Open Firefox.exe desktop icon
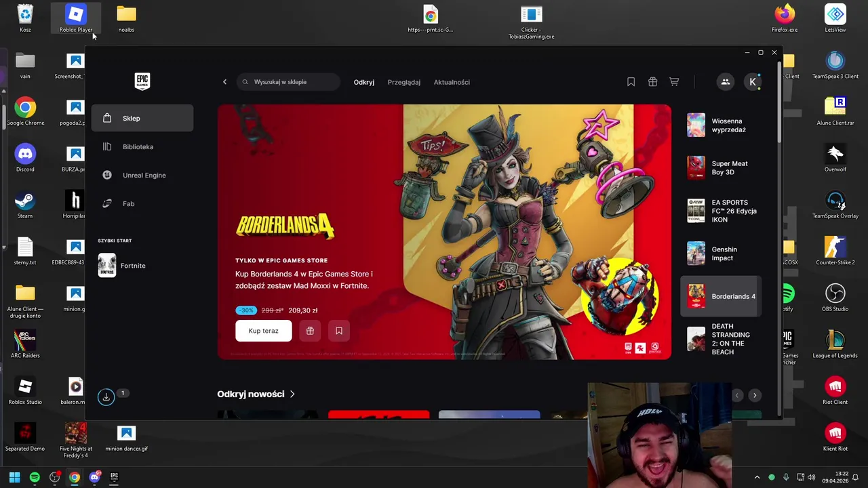This screenshot has width=868, height=488. (x=785, y=19)
